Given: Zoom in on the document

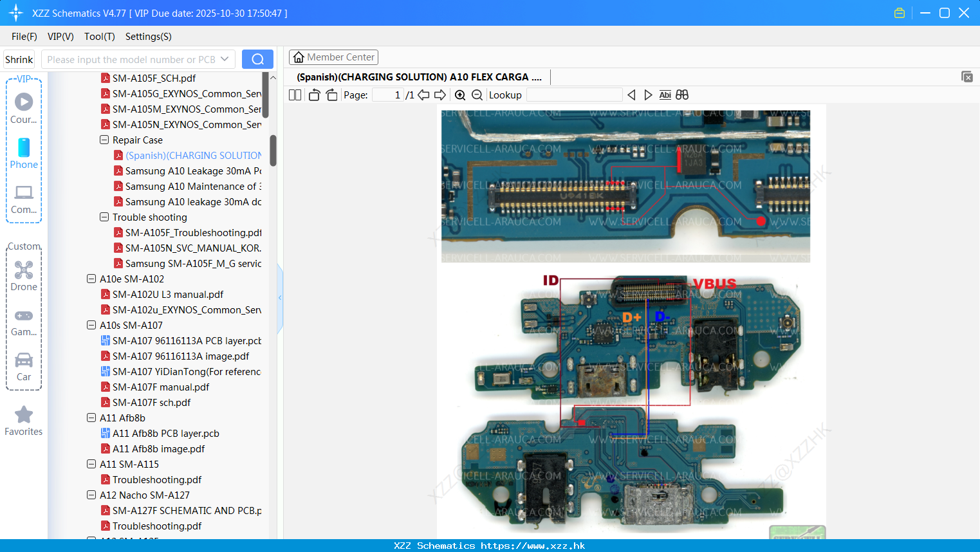Looking at the screenshot, I should [460, 95].
